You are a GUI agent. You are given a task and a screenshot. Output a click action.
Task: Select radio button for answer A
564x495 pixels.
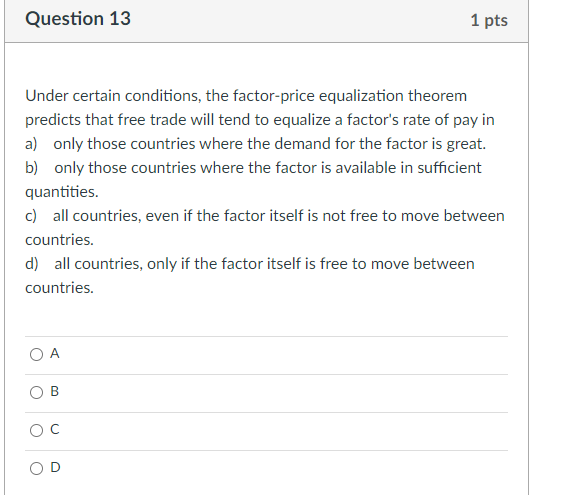coord(36,354)
